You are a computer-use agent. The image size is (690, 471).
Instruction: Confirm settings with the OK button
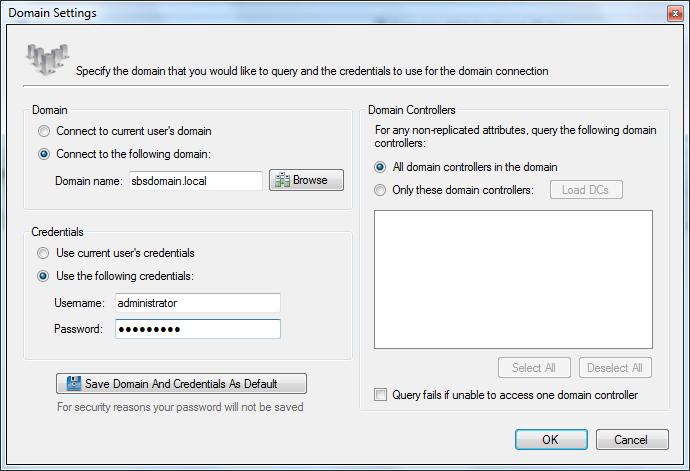point(551,439)
